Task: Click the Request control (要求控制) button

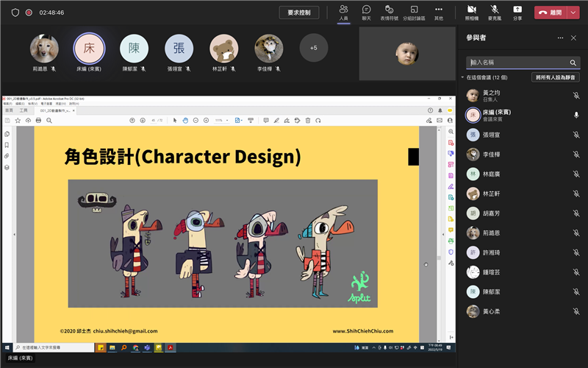Action: 304,13
